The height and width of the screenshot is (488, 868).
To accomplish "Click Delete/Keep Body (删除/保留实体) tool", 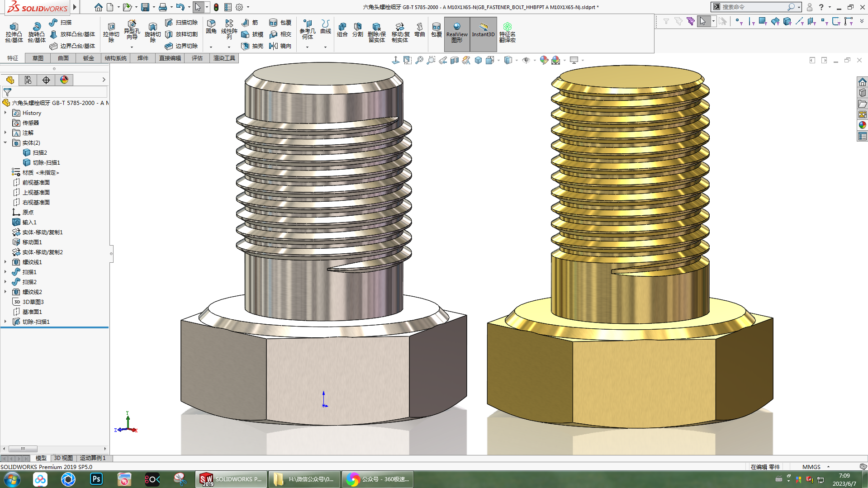I will (377, 33).
